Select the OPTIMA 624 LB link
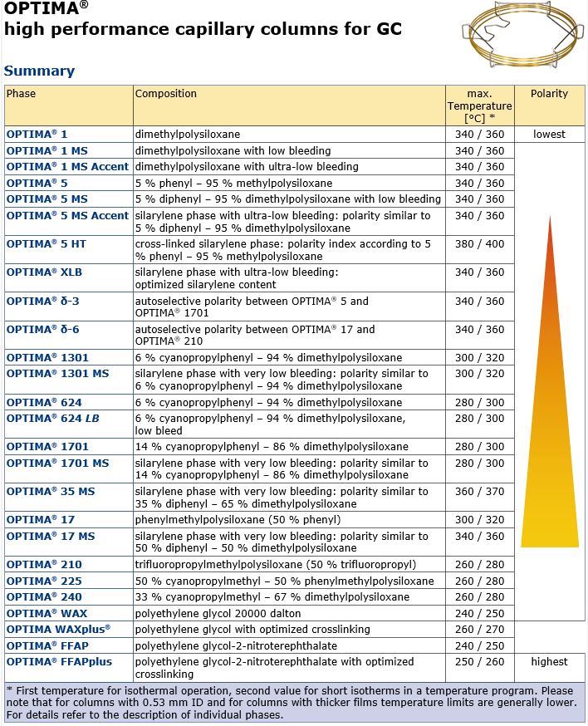The image size is (588, 726). (53, 419)
